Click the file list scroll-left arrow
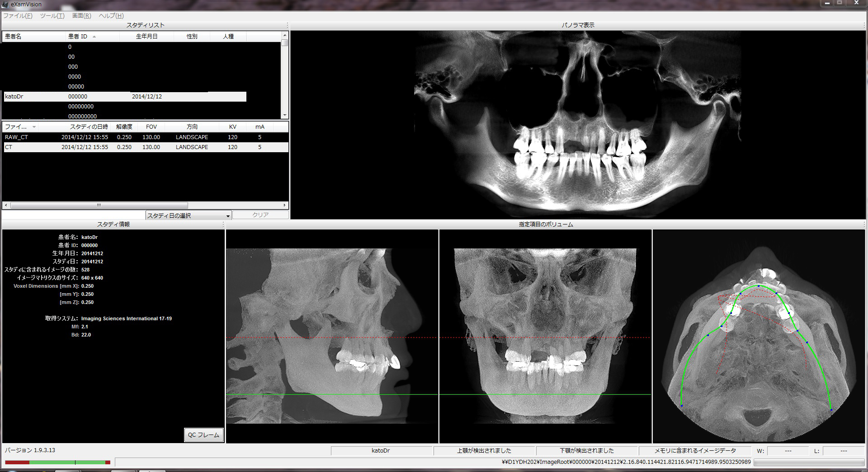868x472 pixels. pyautogui.click(x=5, y=205)
